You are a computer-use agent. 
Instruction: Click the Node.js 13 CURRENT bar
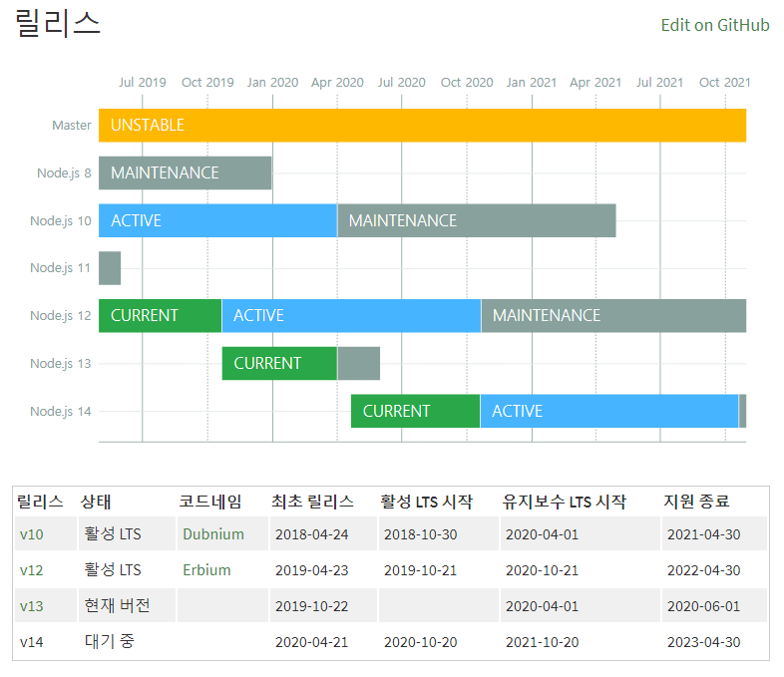[279, 363]
